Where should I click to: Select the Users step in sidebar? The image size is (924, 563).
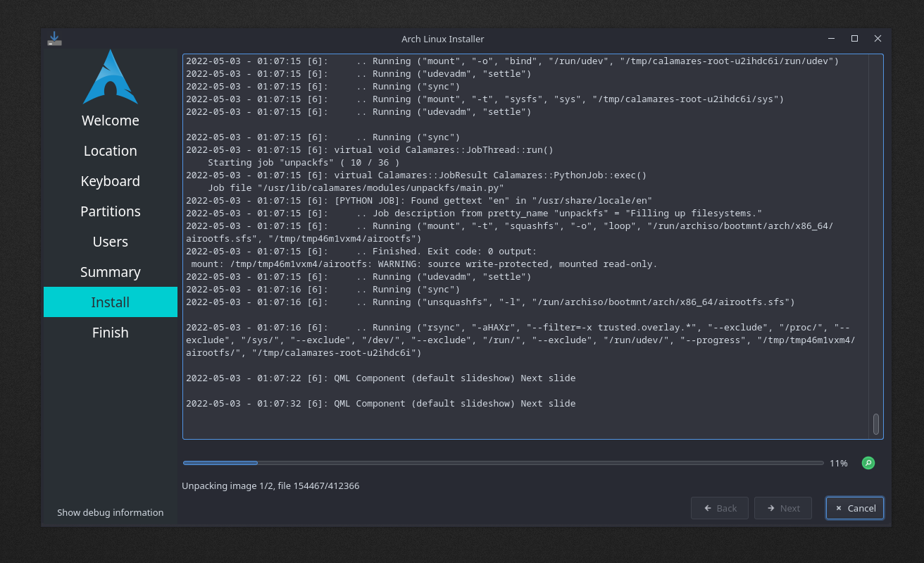tap(111, 242)
